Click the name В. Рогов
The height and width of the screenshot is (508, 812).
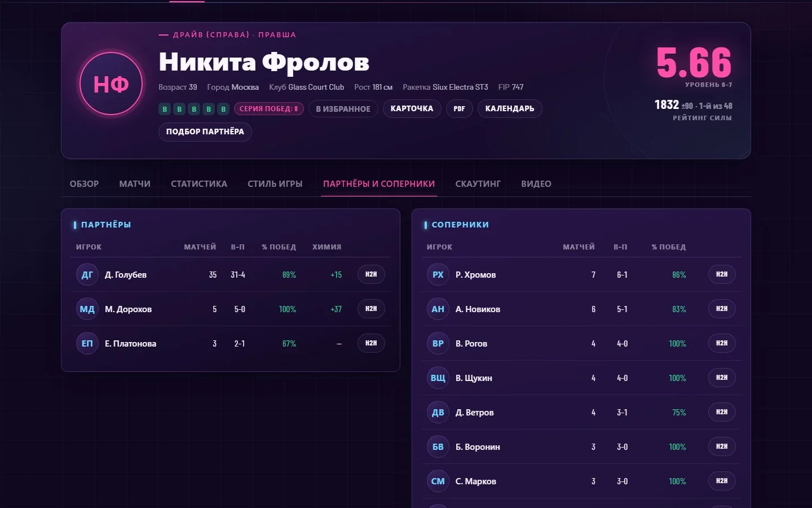(471, 344)
